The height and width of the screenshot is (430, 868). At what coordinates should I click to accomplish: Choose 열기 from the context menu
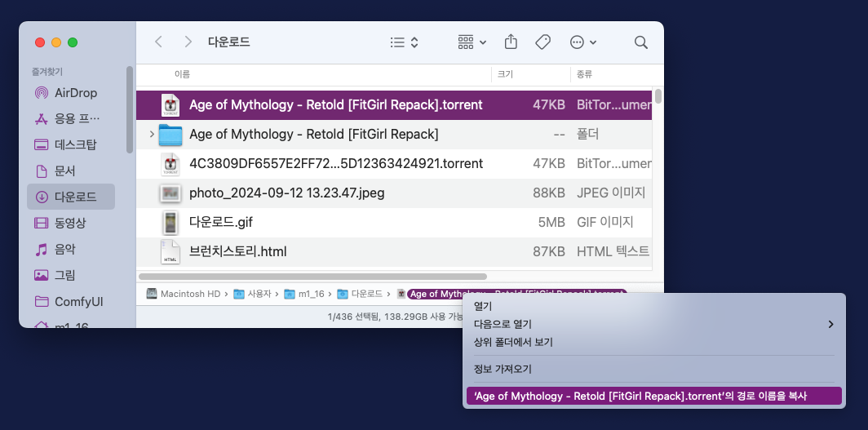tap(653, 306)
